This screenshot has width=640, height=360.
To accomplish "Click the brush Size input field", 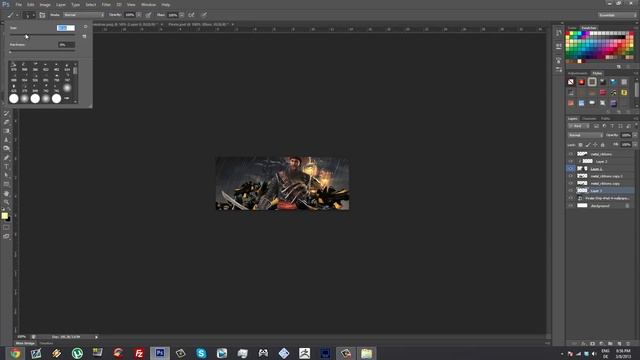I will (66, 28).
